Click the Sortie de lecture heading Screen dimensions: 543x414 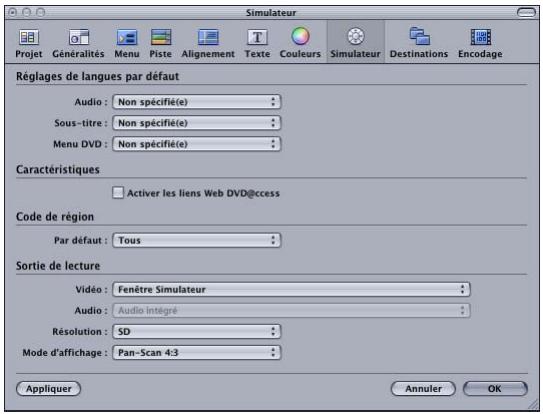point(58,266)
